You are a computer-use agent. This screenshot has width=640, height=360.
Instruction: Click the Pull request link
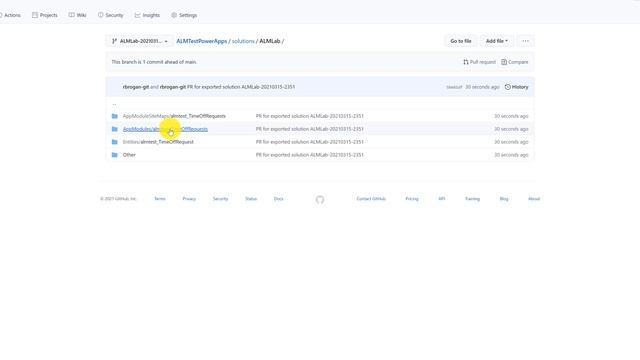(x=479, y=62)
